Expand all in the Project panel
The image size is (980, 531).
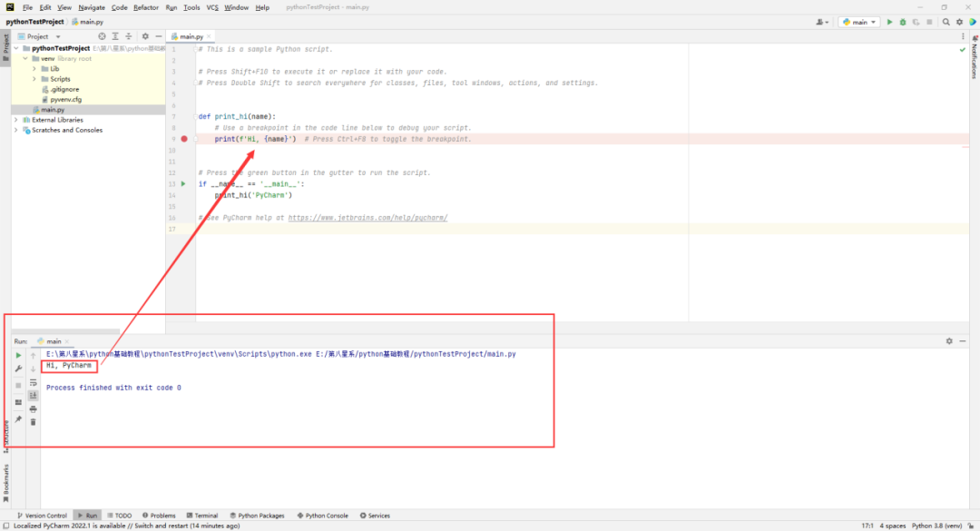pos(115,36)
